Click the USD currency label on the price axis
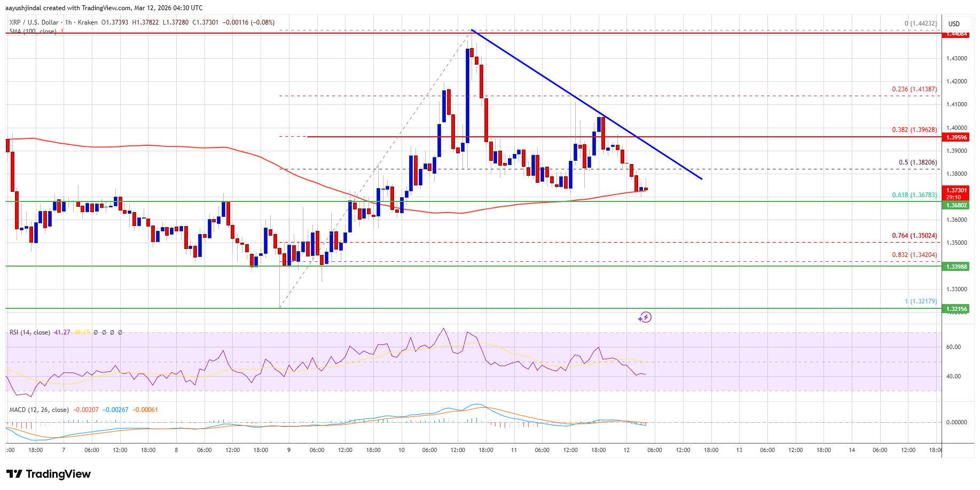Screen dimensions: 980x490 [953, 24]
